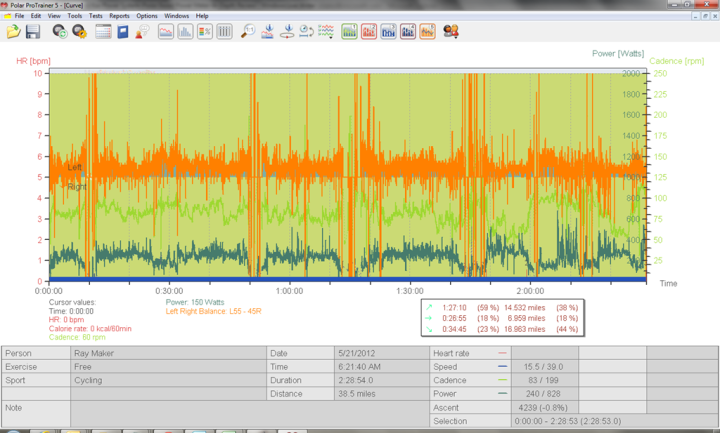720x433 pixels.
Task: Click the person with speech bubble icon
Action: [142, 32]
